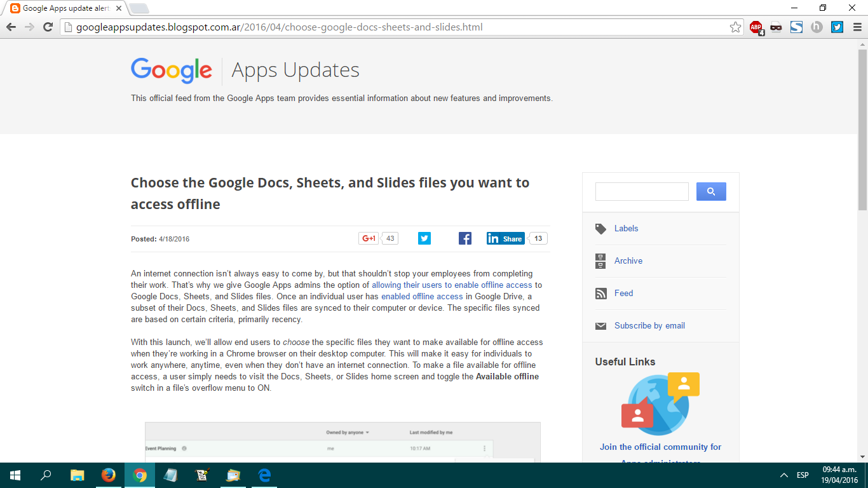Expand the Labels sidebar section
This screenshot has height=488, width=868.
pyautogui.click(x=626, y=228)
